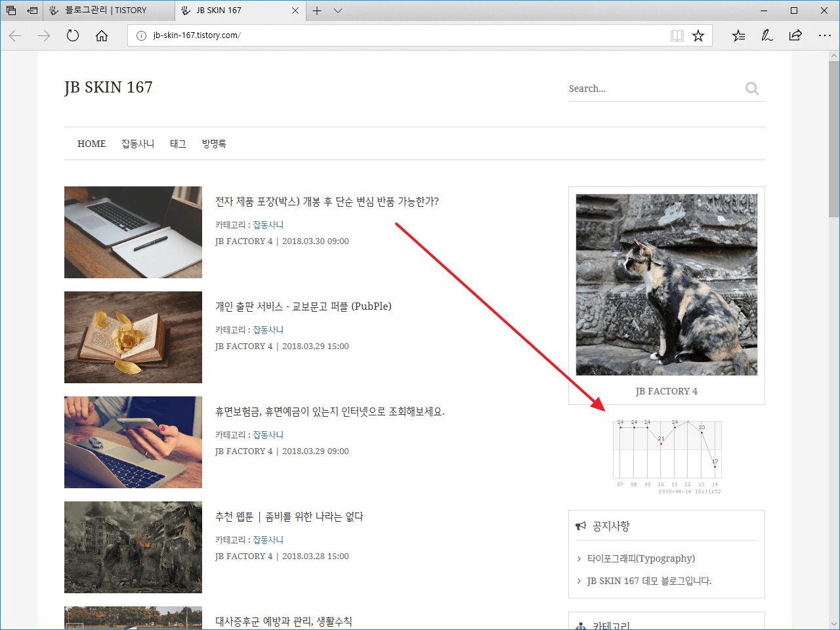Open notice 타이포그래피(Typography)
The height and width of the screenshot is (630, 840).
tap(641, 558)
